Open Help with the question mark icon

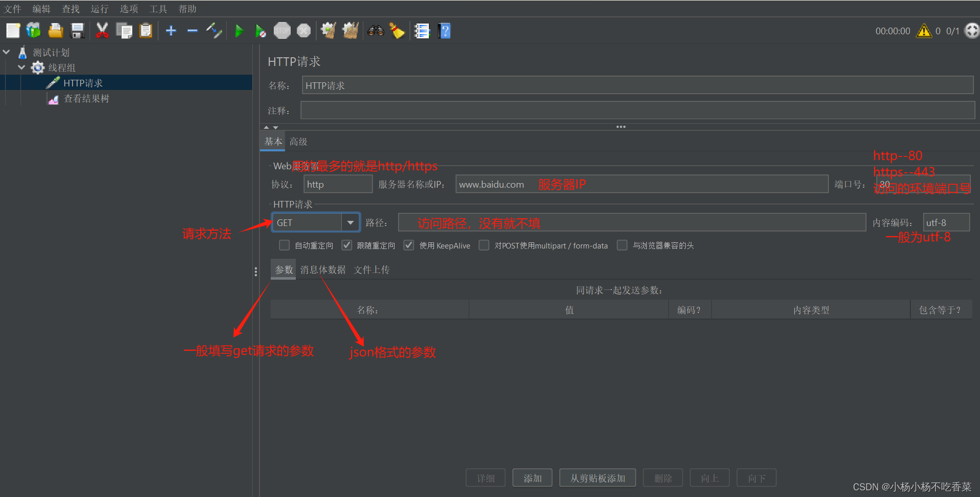click(x=444, y=31)
